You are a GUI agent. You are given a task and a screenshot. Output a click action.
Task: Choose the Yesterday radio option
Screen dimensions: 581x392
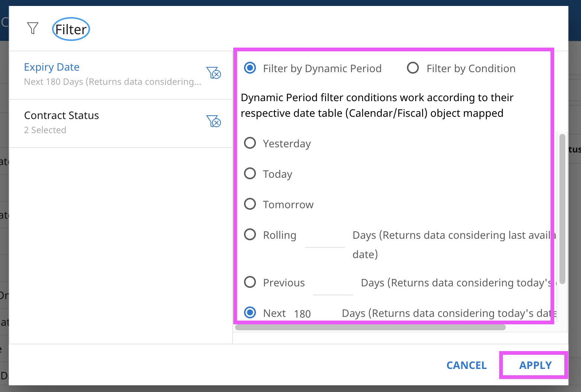pos(250,143)
